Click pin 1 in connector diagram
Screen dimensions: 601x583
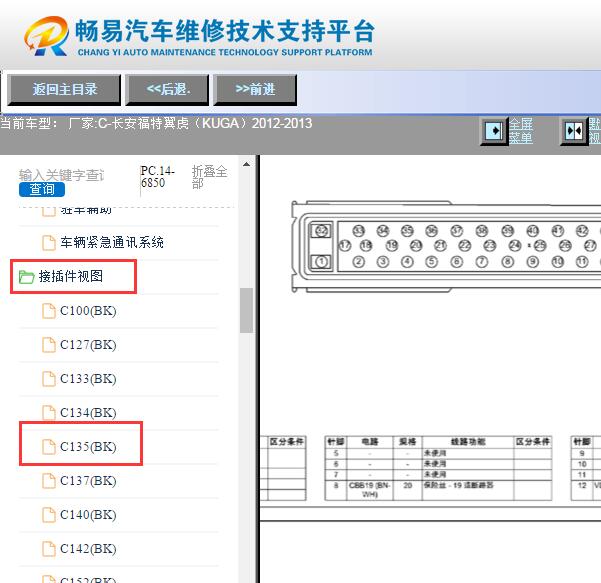(x=321, y=262)
